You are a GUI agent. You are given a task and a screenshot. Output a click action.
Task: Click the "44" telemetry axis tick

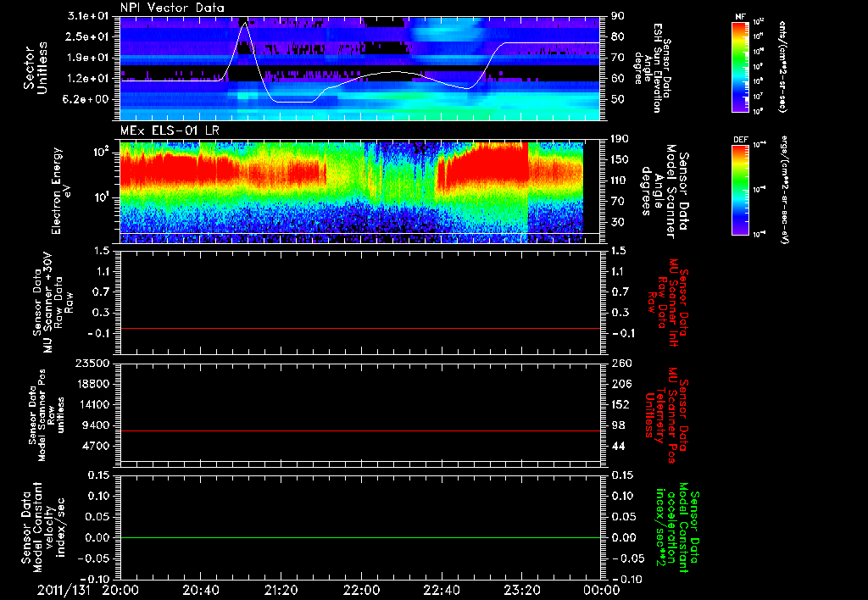[618, 446]
